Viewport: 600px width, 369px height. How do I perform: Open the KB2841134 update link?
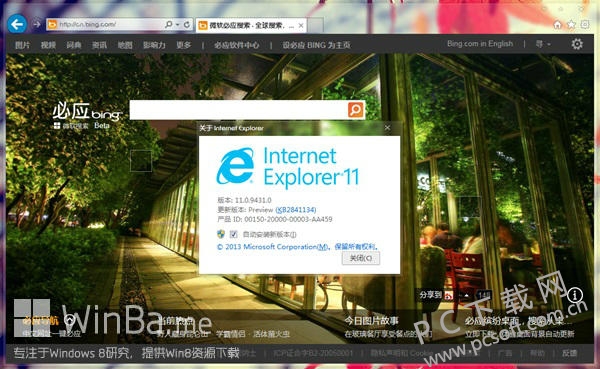(x=296, y=210)
